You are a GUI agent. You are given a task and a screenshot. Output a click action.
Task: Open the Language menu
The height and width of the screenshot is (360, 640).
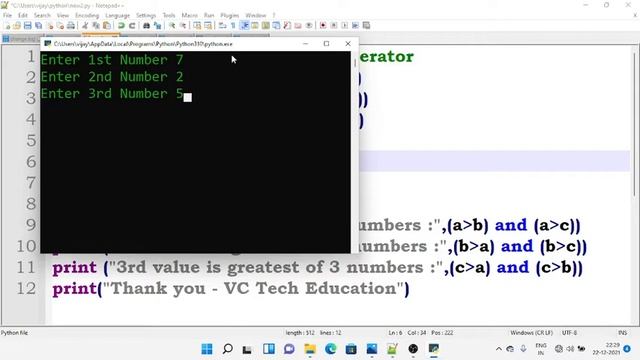(117, 15)
